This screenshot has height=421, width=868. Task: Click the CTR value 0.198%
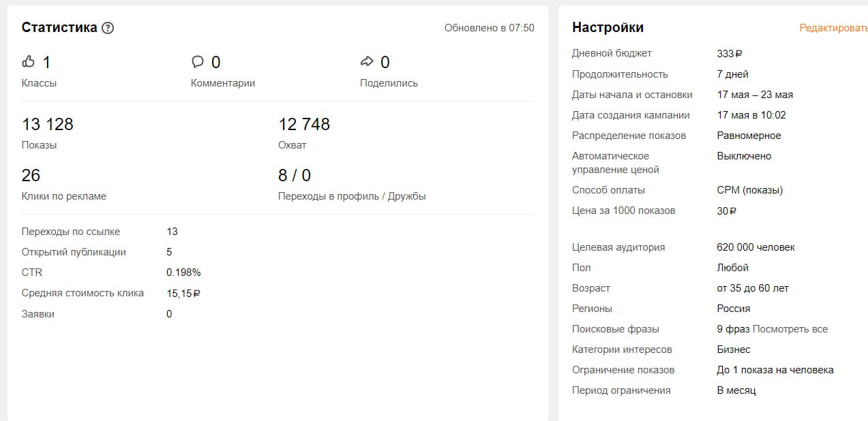pyautogui.click(x=183, y=272)
